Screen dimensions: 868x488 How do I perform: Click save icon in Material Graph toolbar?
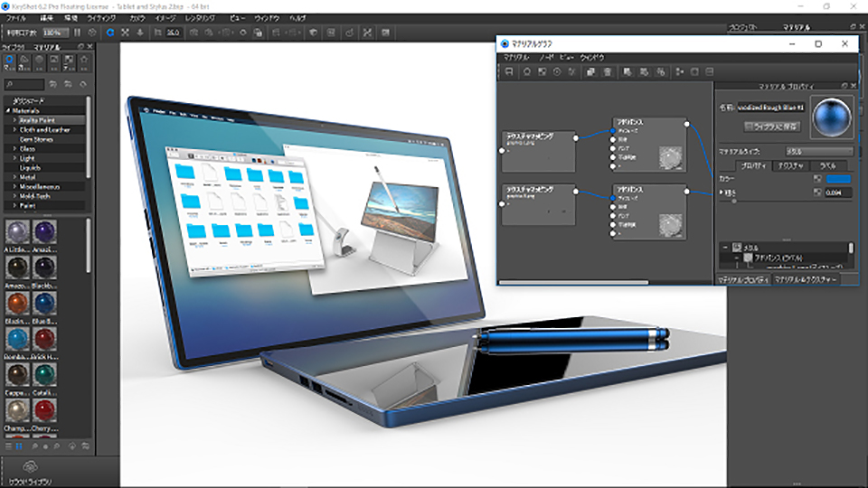509,71
